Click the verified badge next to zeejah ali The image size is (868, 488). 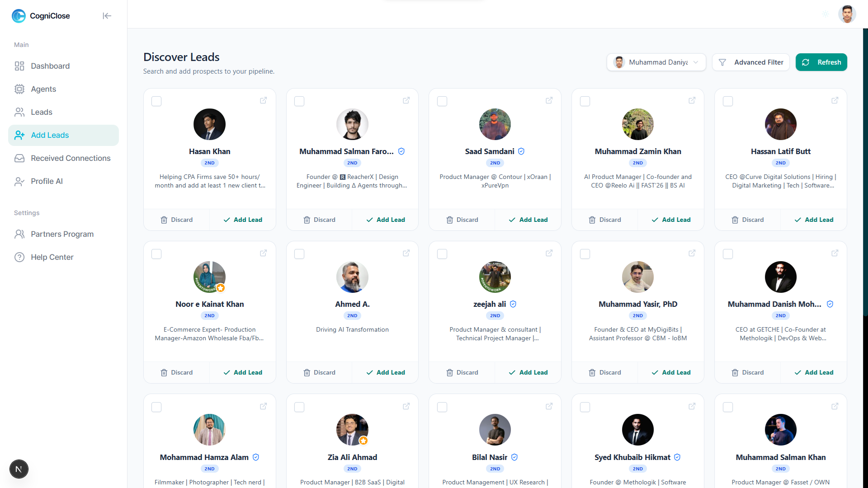click(513, 304)
